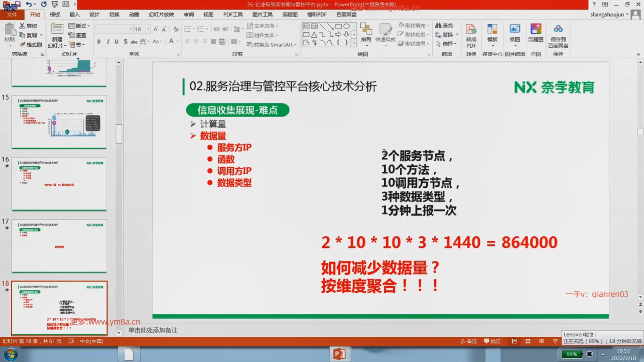
Task: Select slide 16 thumbnail
Action: [59, 184]
